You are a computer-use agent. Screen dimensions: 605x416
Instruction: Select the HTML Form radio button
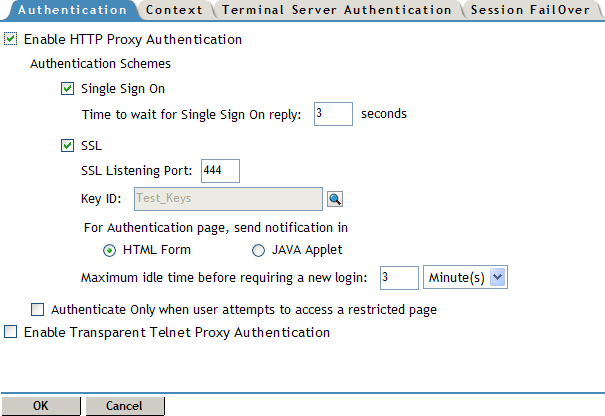pyautogui.click(x=110, y=250)
